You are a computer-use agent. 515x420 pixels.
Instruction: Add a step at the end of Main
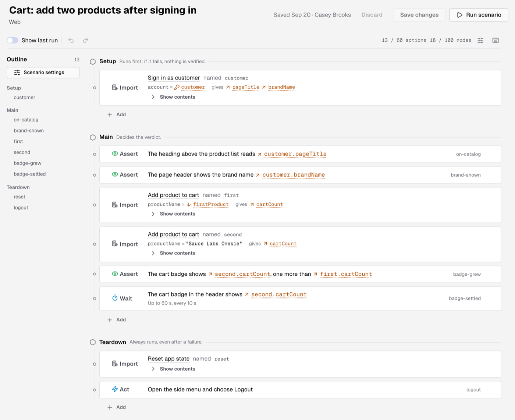tap(117, 320)
